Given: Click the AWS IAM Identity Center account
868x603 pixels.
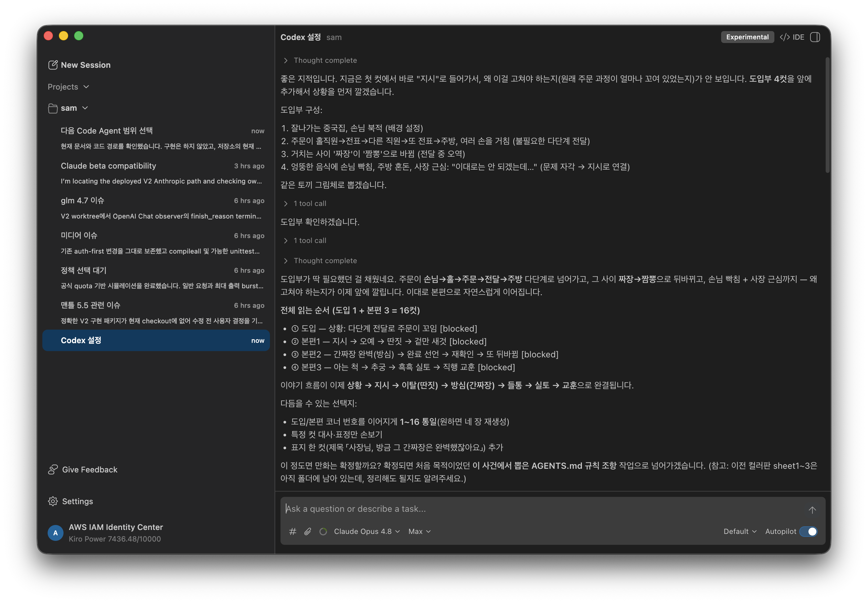Looking at the screenshot, I should point(105,533).
